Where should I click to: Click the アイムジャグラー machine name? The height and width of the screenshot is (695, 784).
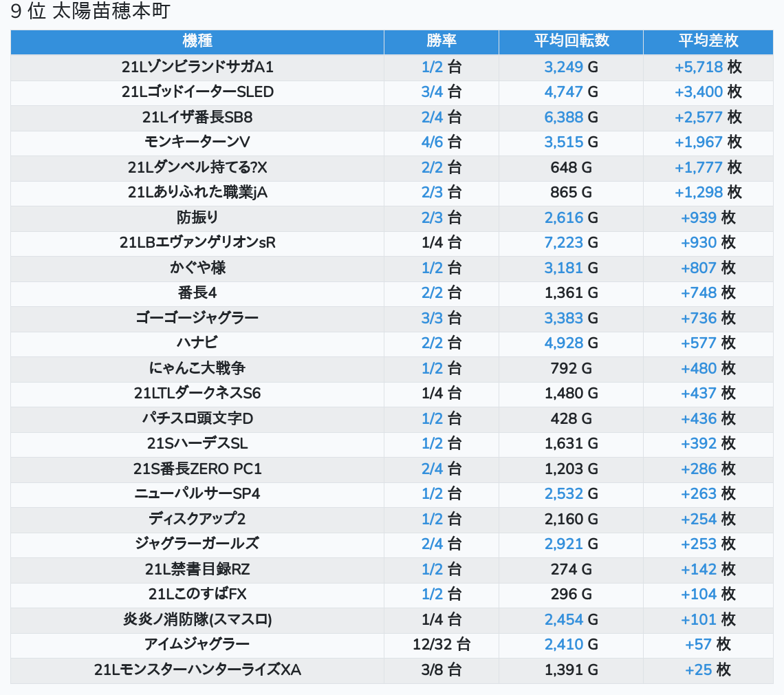coord(197,645)
